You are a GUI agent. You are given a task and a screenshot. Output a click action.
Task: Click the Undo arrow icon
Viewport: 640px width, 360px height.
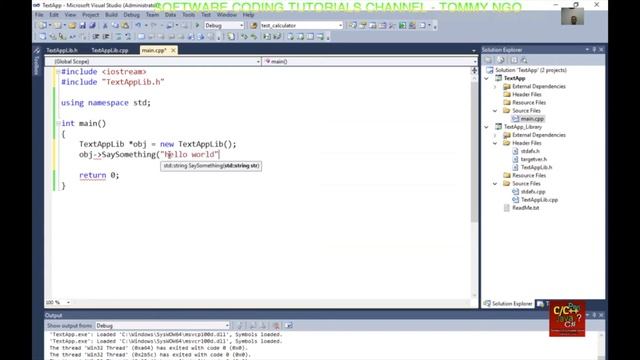point(138,25)
